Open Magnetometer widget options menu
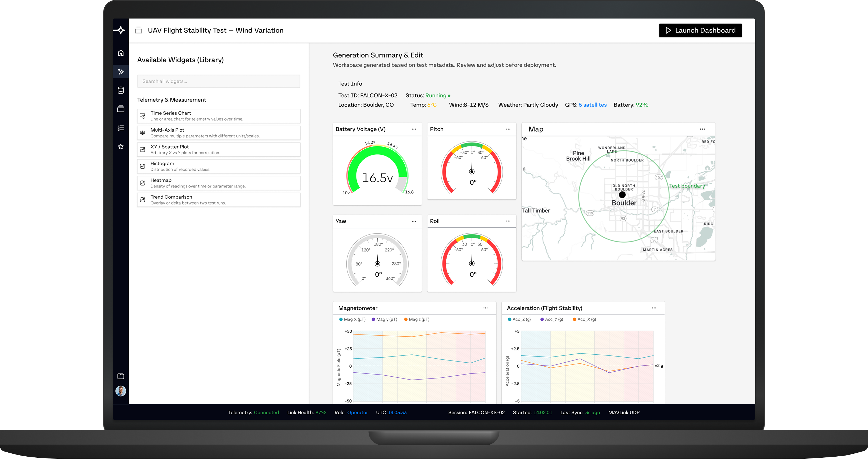Screen dimensions: 868x459 tap(486, 308)
